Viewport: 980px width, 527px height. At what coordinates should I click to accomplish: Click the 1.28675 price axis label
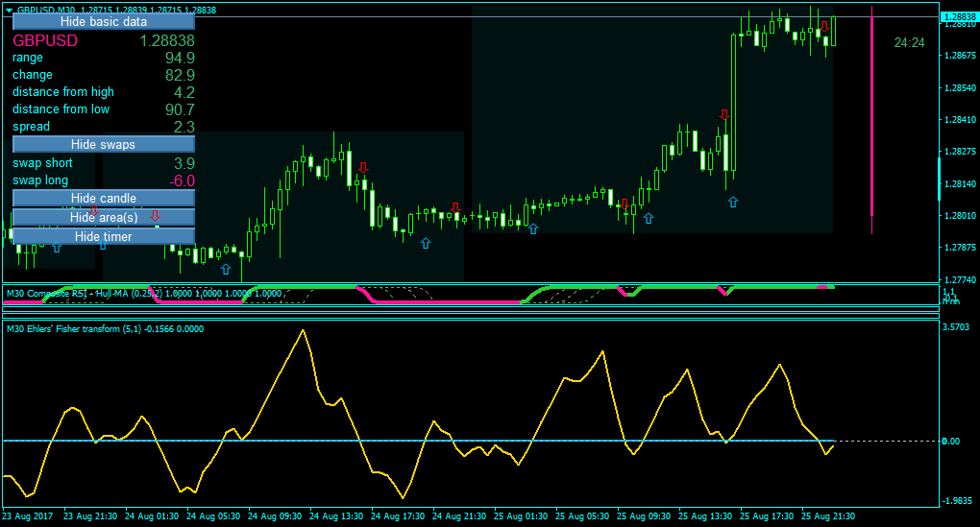(960, 55)
